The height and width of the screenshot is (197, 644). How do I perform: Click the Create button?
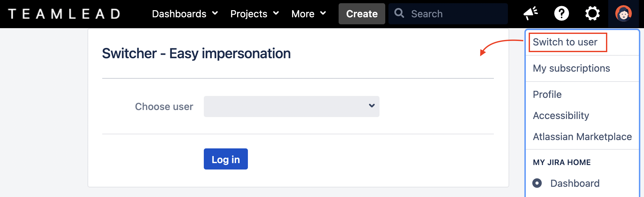click(x=362, y=14)
